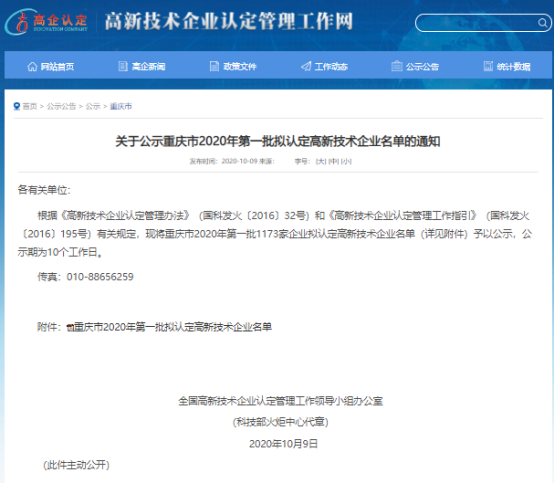This screenshot has height=483, width=554.
Task: Click the document icon beside 政策文件
Action: (214, 66)
